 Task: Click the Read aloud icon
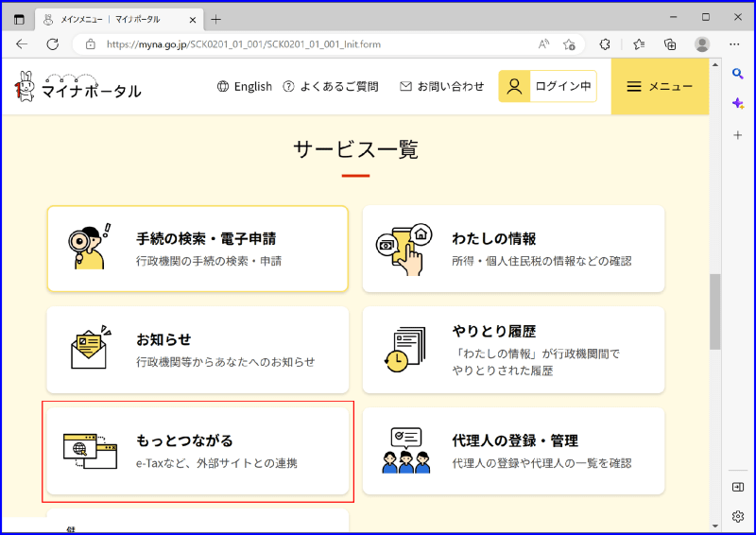(543, 44)
